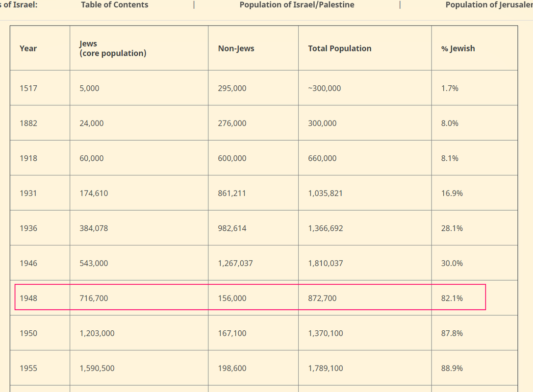Select the 60,000 Jews cell
Screen dimensions: 533x392
[x=139, y=158]
